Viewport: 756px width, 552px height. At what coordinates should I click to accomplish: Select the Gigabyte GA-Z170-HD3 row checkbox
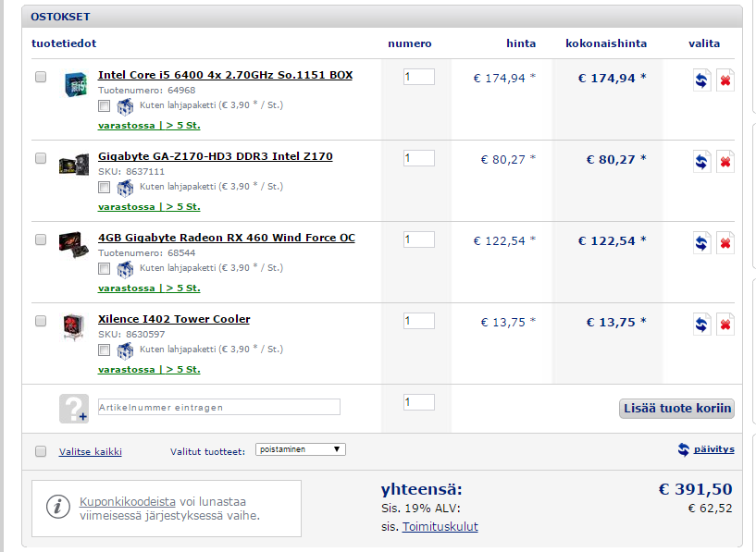(41, 158)
